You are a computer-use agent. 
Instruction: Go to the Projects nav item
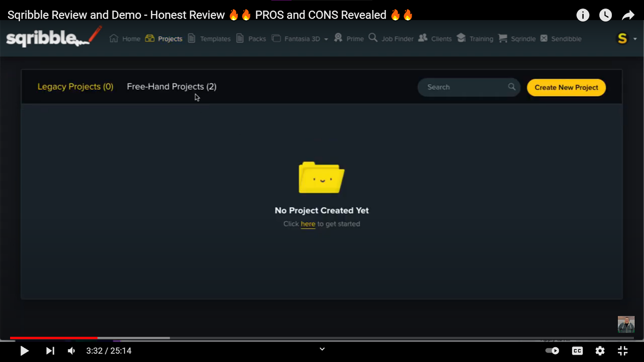170,39
